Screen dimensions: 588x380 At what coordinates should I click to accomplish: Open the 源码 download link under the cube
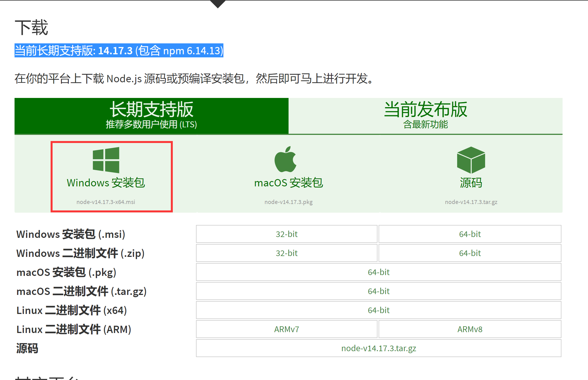[471, 183]
